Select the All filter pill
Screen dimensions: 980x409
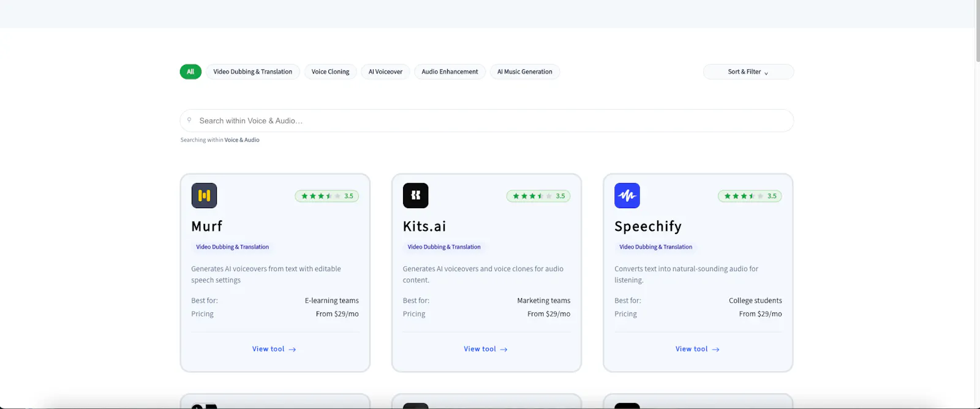[190, 72]
